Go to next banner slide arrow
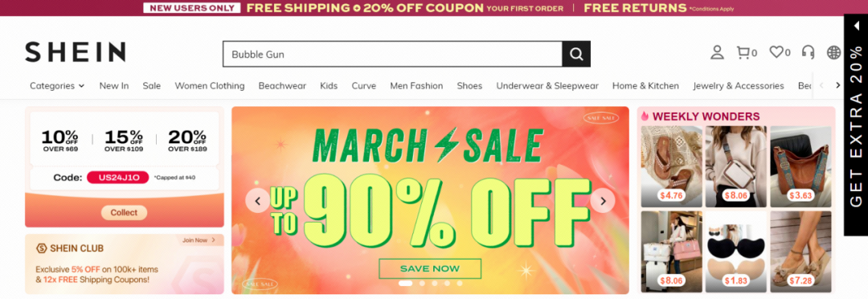 (x=603, y=200)
